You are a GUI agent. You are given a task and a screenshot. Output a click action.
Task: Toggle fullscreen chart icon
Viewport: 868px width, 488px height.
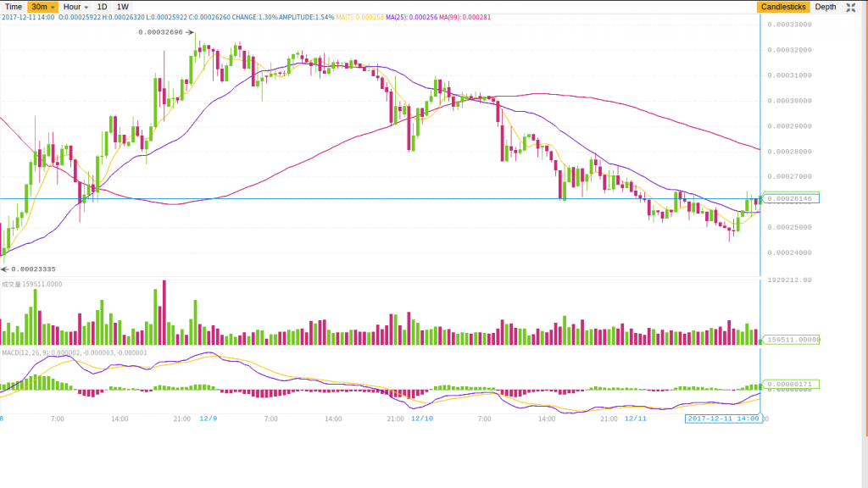click(x=851, y=7)
